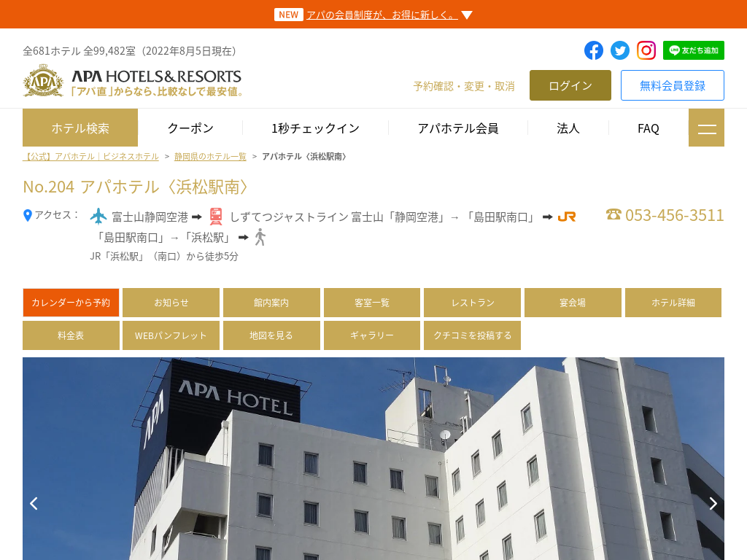Show previous hotel photo arrow
Viewport: 747px width, 560px height.
[x=34, y=503]
